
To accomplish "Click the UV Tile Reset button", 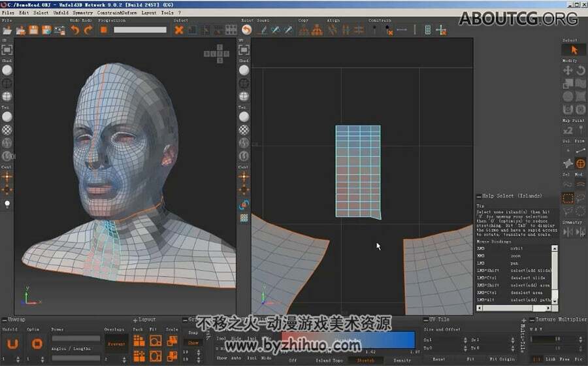I will [x=439, y=359].
